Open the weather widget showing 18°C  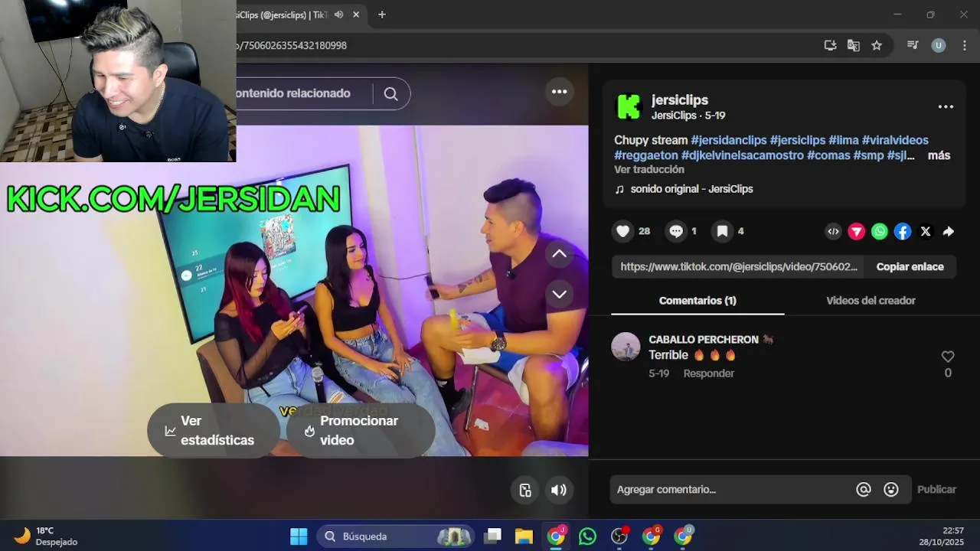[x=46, y=536]
